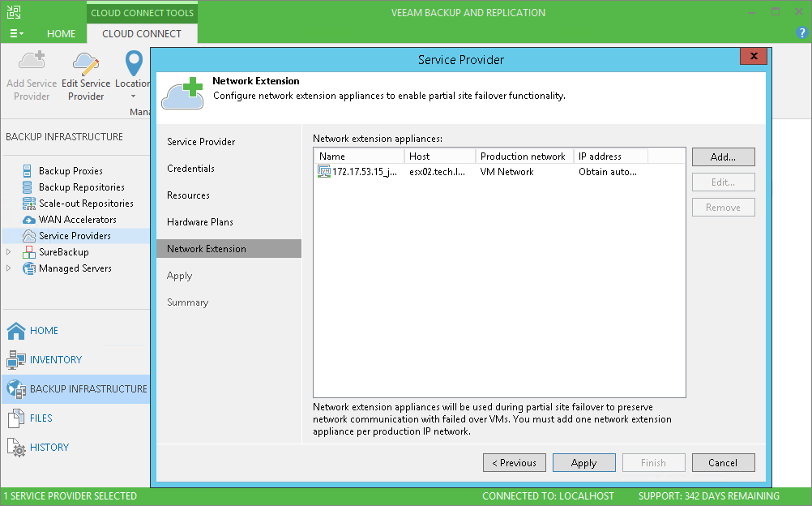
Task: Click the Obtain auto... IP address cell
Action: (x=608, y=172)
